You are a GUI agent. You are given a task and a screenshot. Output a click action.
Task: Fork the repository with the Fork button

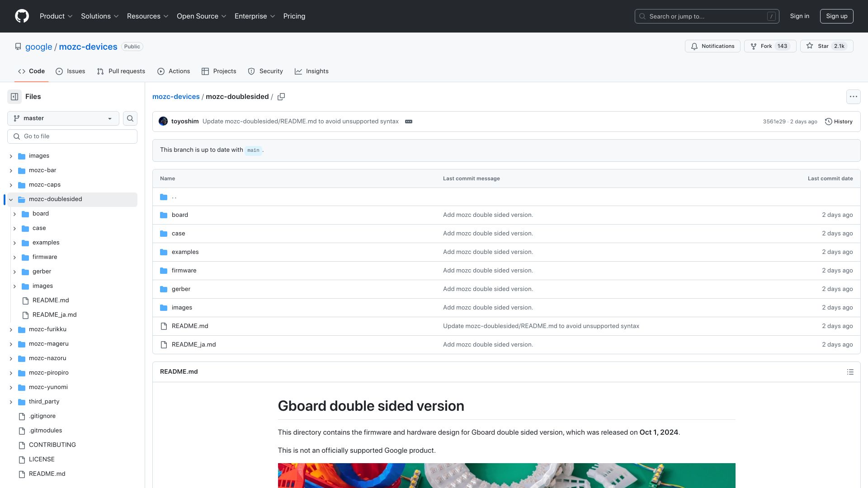pos(770,46)
